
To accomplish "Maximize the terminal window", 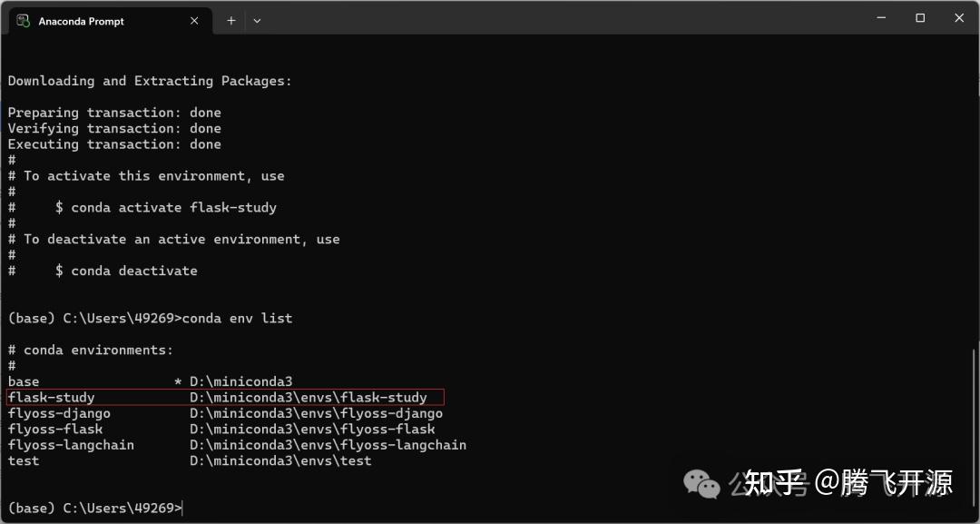I will click(920, 18).
